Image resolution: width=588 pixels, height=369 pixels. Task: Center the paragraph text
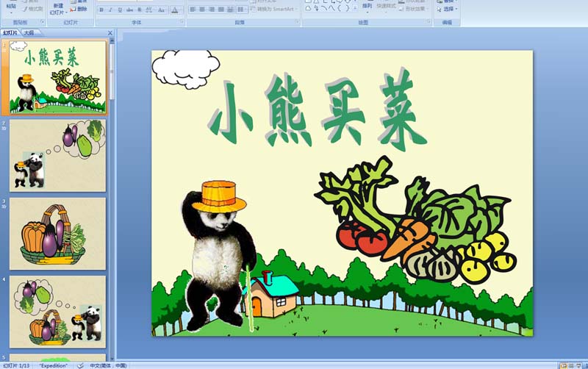coord(203,10)
